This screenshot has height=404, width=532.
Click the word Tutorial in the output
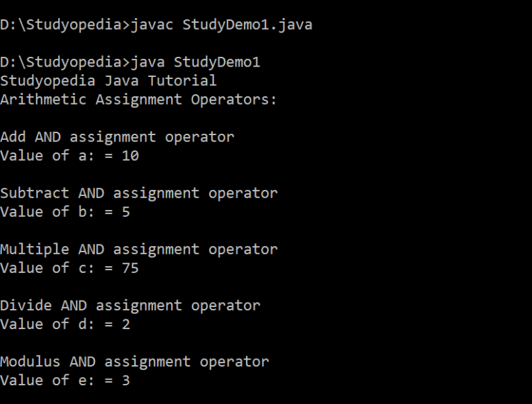click(182, 81)
